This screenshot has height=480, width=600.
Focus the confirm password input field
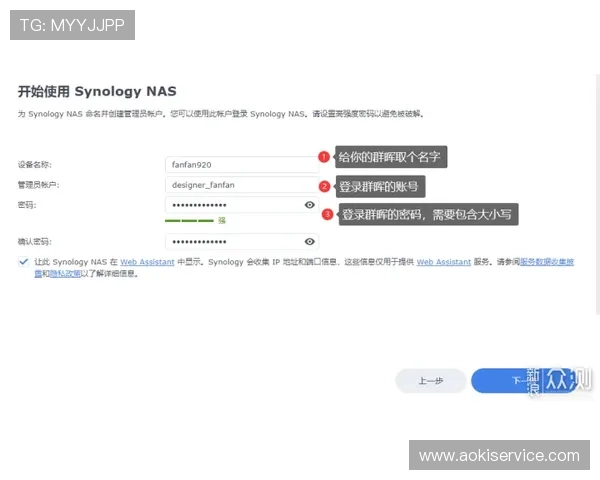tap(242, 242)
